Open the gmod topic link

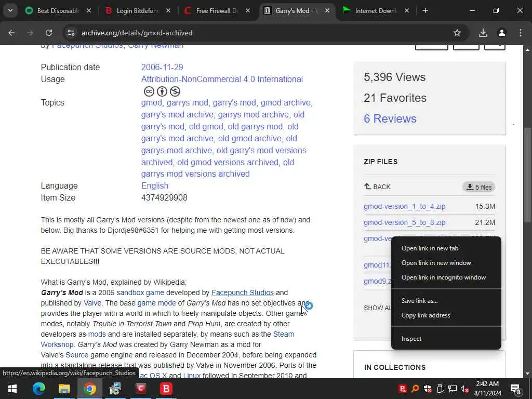pos(151,102)
